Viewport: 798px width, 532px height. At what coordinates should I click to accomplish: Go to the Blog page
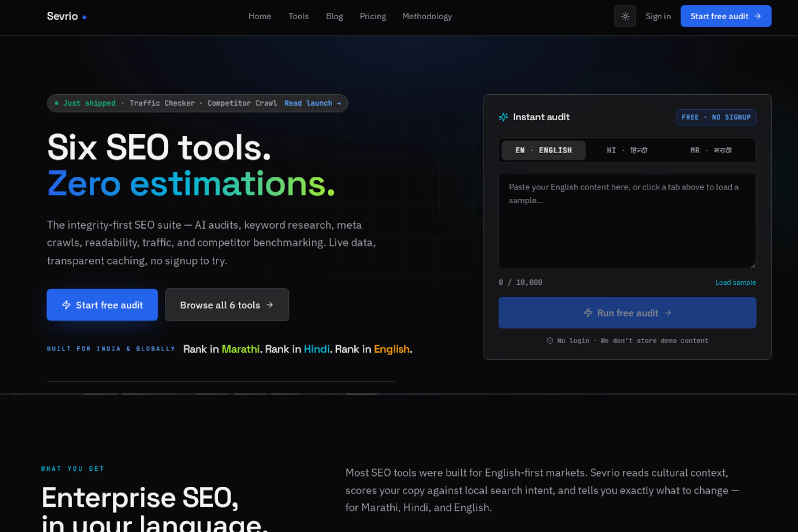click(334, 16)
